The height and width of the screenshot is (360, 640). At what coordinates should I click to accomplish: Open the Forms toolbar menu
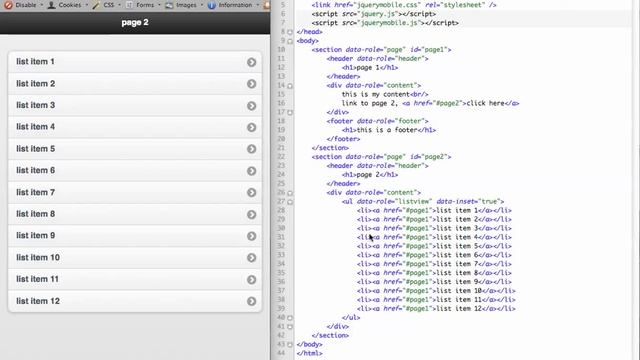pos(143,5)
